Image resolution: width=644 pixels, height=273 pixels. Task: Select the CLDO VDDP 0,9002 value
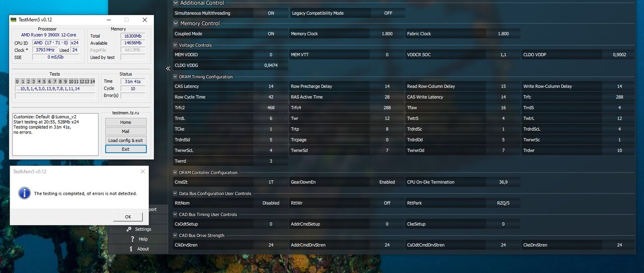tap(619, 54)
